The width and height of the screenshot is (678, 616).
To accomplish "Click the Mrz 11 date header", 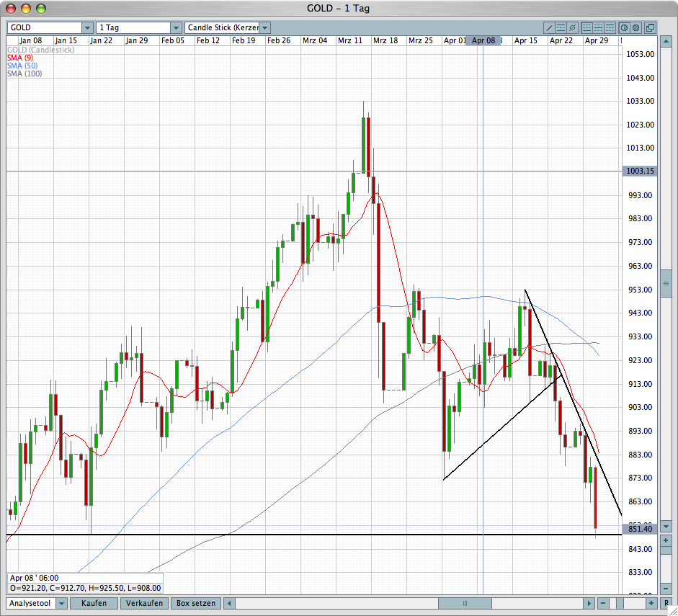I will (x=350, y=40).
